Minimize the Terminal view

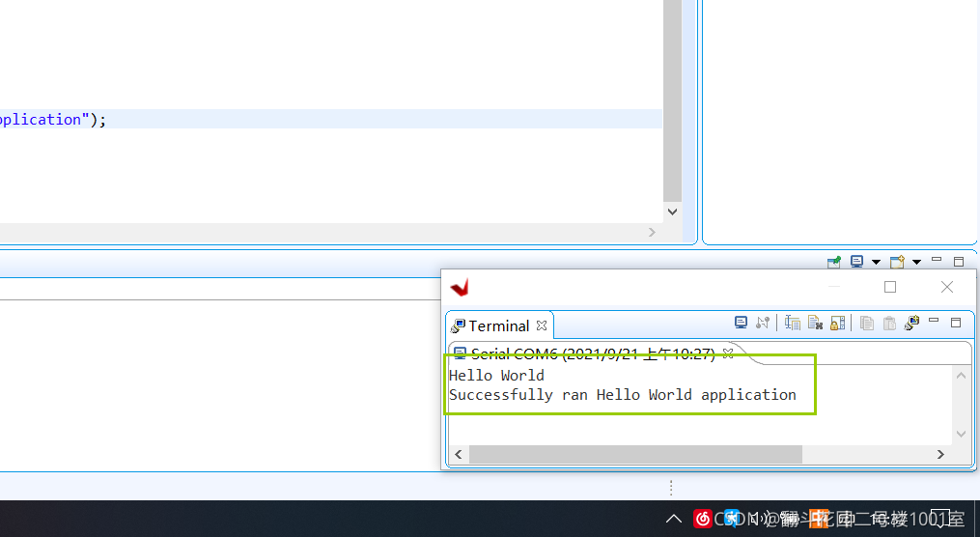coord(934,320)
